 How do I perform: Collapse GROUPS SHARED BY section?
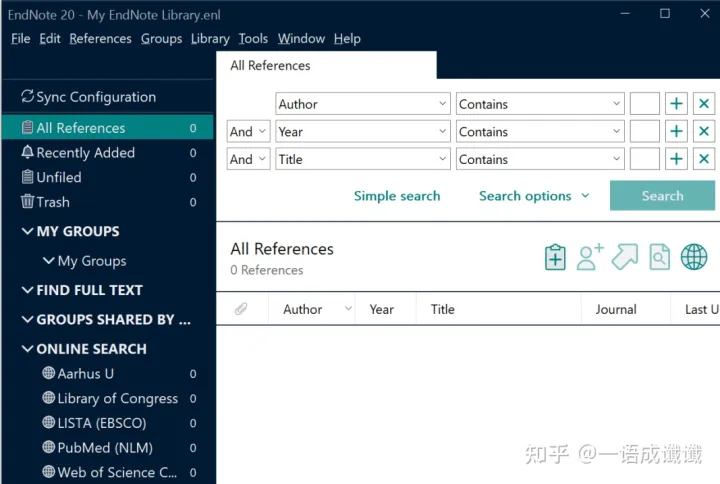28,319
